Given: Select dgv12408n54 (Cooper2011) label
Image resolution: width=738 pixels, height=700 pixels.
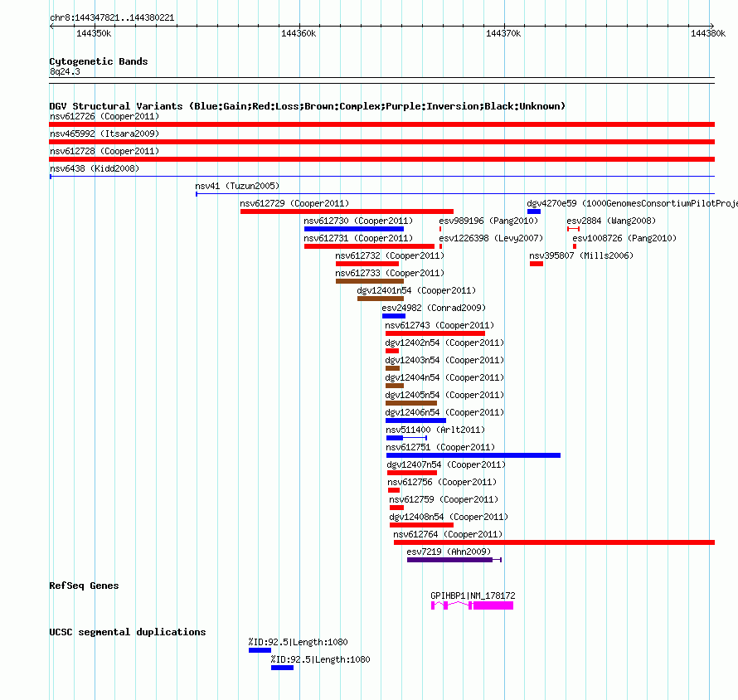Looking at the screenshot, I should [449, 517].
